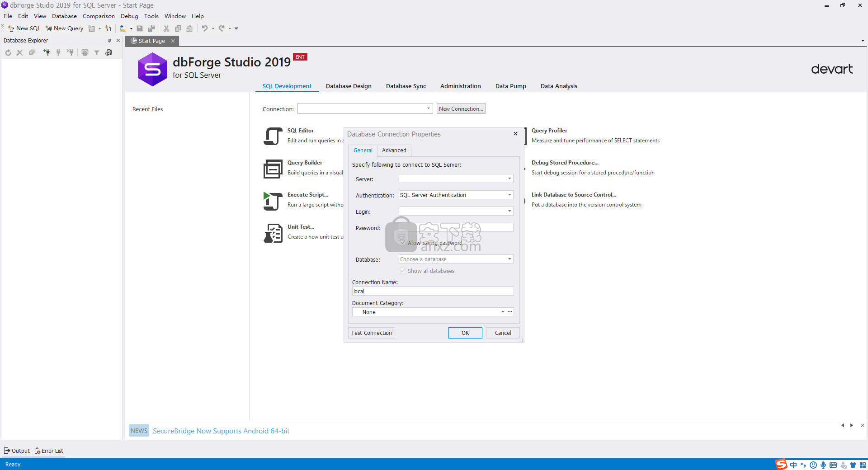Close the Database Explorer panel

pos(118,40)
